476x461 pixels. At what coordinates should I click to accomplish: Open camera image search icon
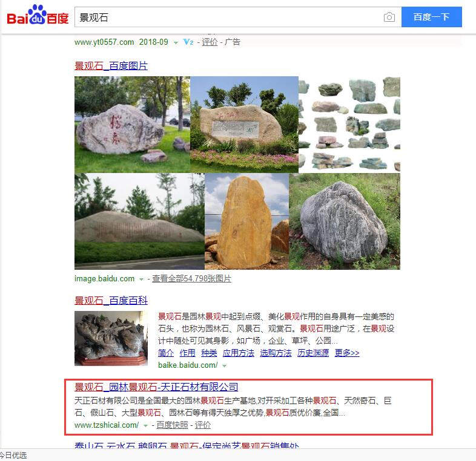[x=389, y=17]
